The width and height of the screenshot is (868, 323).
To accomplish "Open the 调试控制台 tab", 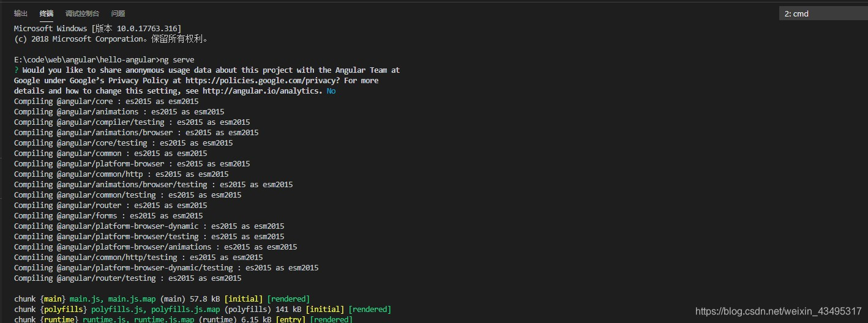I will pyautogui.click(x=82, y=13).
